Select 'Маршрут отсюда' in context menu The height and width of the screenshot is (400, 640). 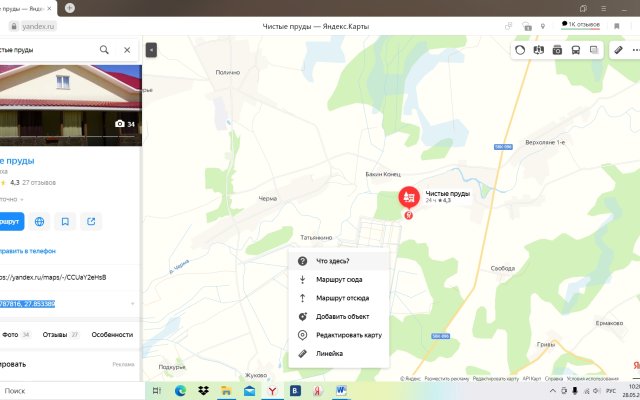(x=342, y=298)
